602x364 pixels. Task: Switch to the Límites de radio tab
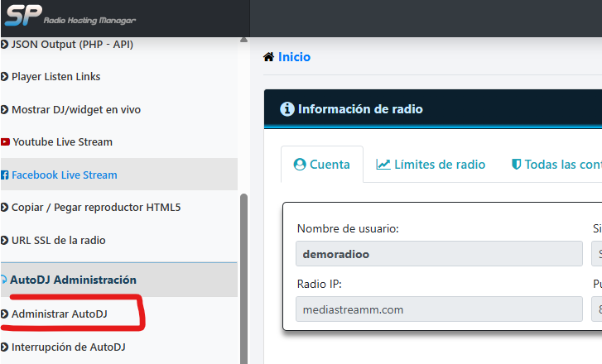click(x=431, y=165)
